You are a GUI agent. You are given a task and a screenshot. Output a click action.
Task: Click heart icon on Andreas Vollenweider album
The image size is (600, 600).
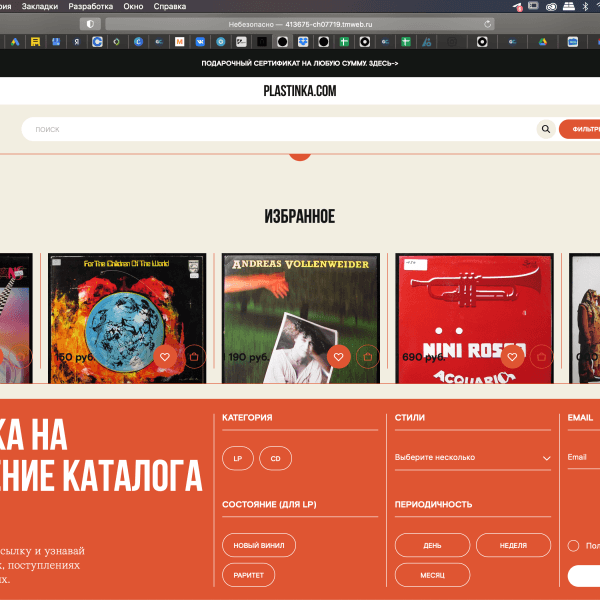tap(339, 356)
